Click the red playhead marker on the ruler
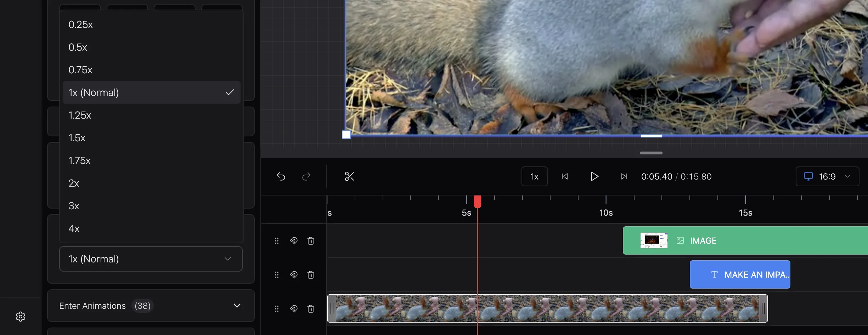 [478, 201]
